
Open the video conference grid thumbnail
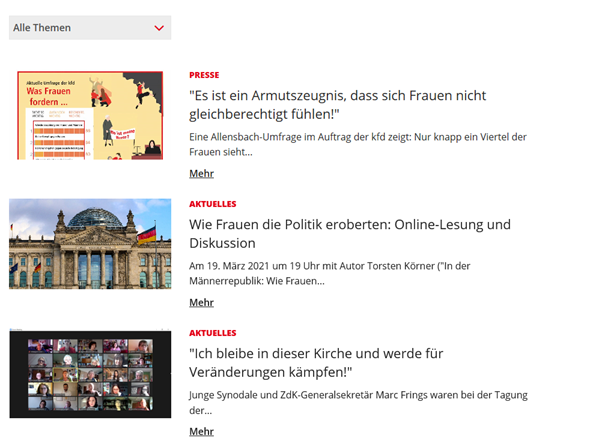(x=90, y=373)
